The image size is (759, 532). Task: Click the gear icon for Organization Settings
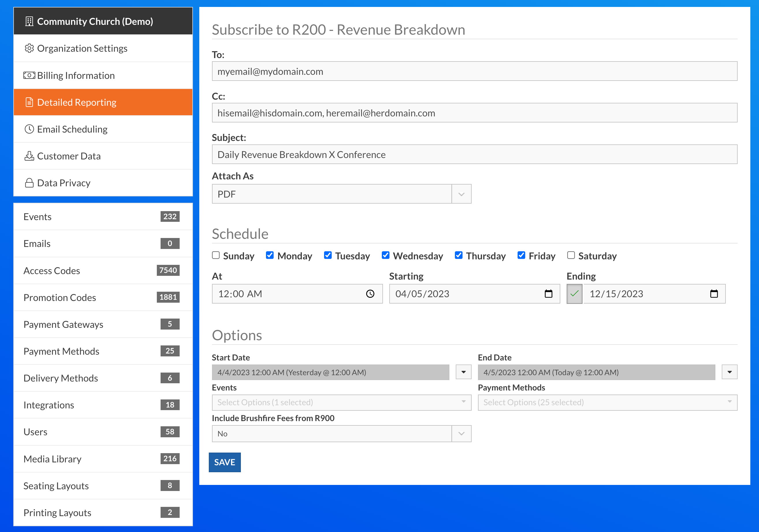pyautogui.click(x=29, y=48)
